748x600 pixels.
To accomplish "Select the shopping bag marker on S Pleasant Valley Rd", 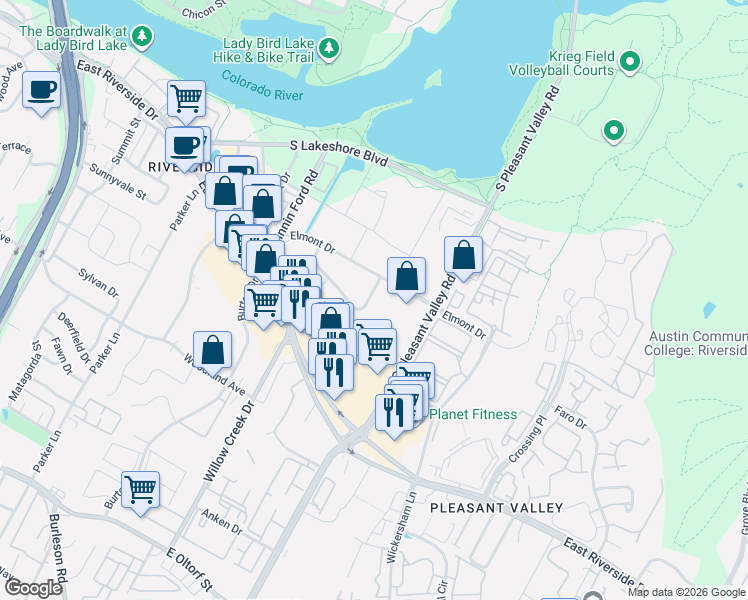I will [x=463, y=257].
